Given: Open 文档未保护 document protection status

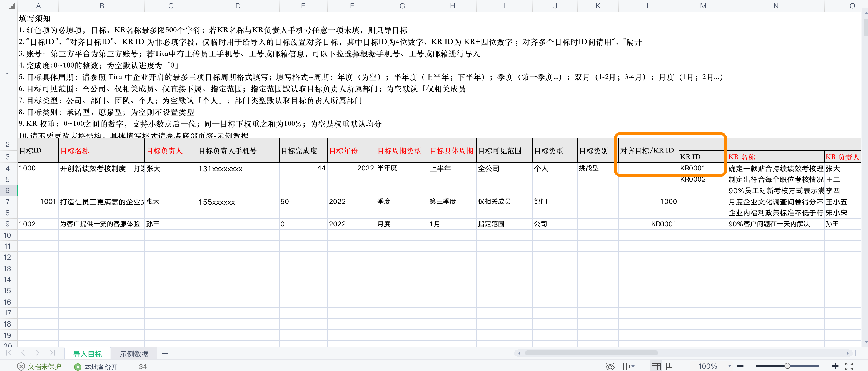Looking at the screenshot, I should tap(39, 367).
